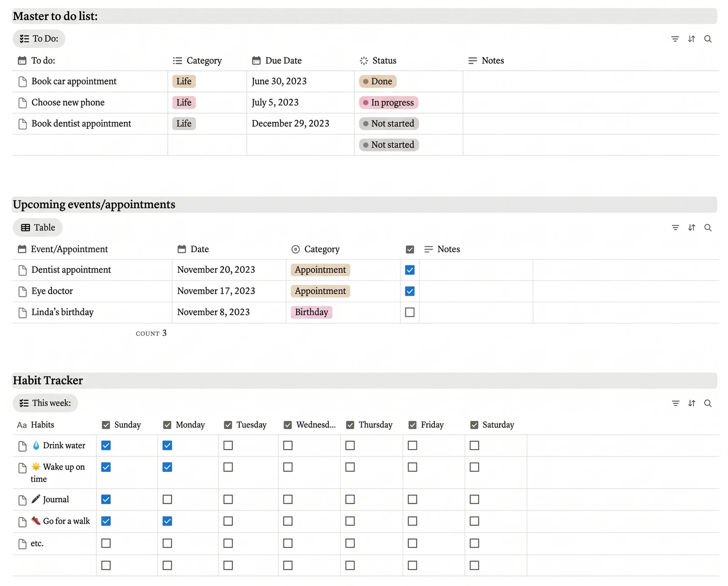Open search icon in Habit Tracker
This screenshot has height=586, width=728.
point(708,403)
